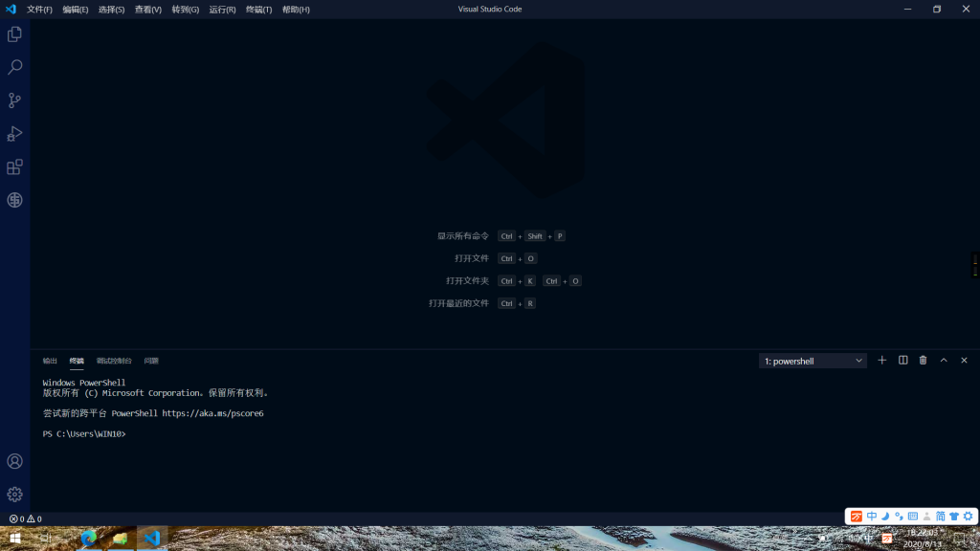Open the 查看(V) menu

(148, 10)
